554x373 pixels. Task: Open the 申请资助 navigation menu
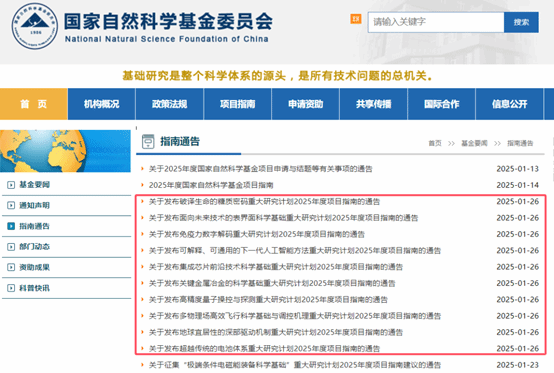coord(306,104)
